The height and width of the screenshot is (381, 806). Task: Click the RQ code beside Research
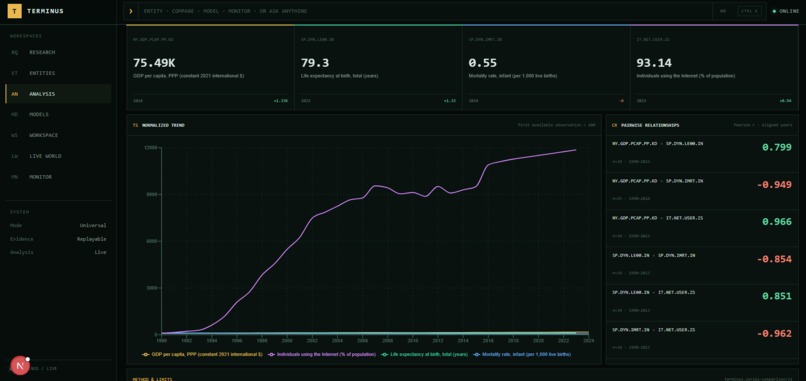[x=15, y=52]
